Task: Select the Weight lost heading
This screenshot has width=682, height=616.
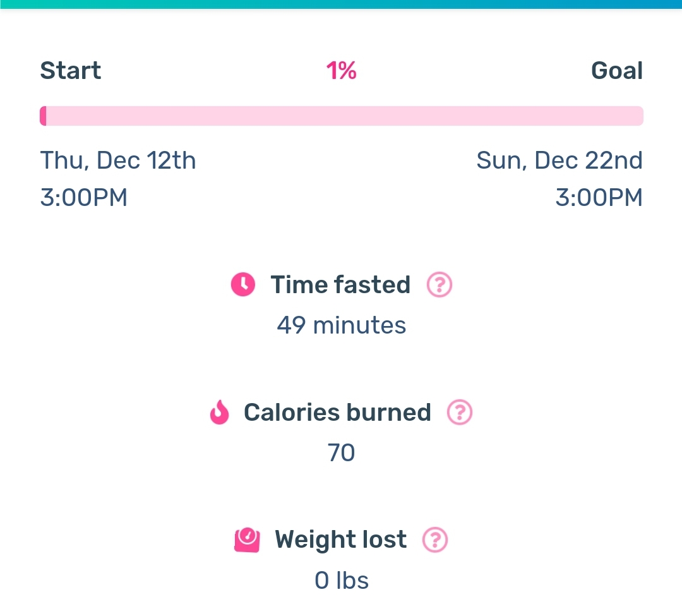Action: click(x=340, y=540)
